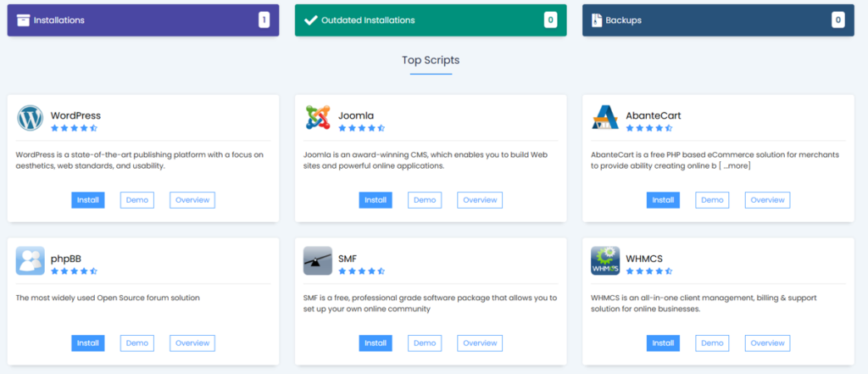The width and height of the screenshot is (868, 374).
Task: Click the WHMCS logo icon
Action: 605,261
